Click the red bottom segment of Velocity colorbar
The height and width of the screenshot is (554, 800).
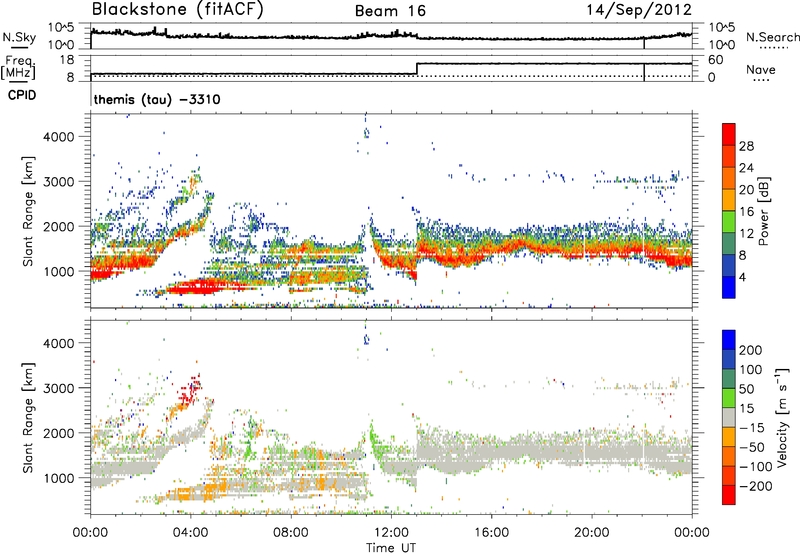(x=729, y=495)
